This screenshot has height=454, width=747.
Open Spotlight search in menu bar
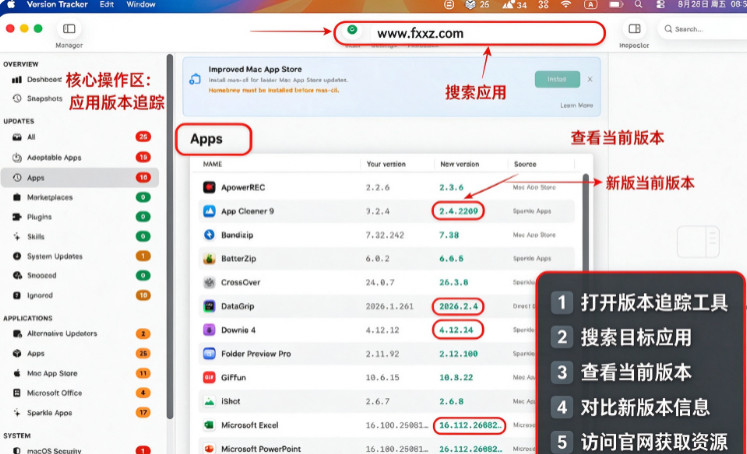[x=638, y=4]
